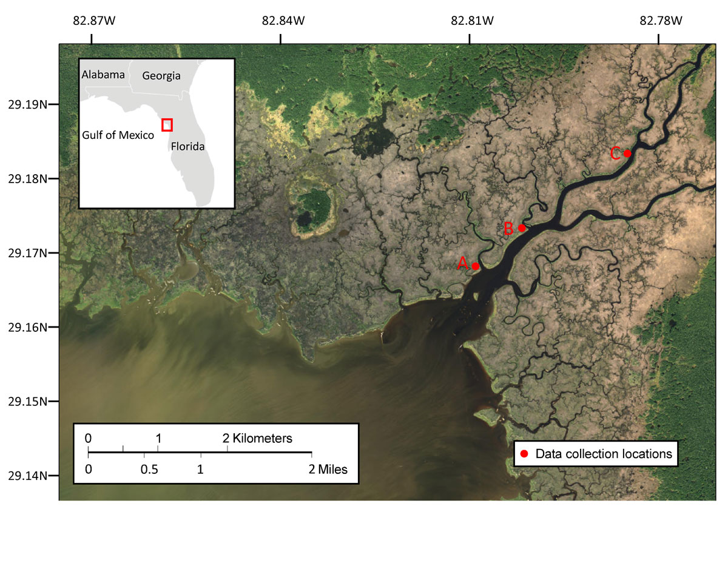Click the Alabama label in the inset map
This screenshot has width=728, height=566.
pyautogui.click(x=103, y=74)
